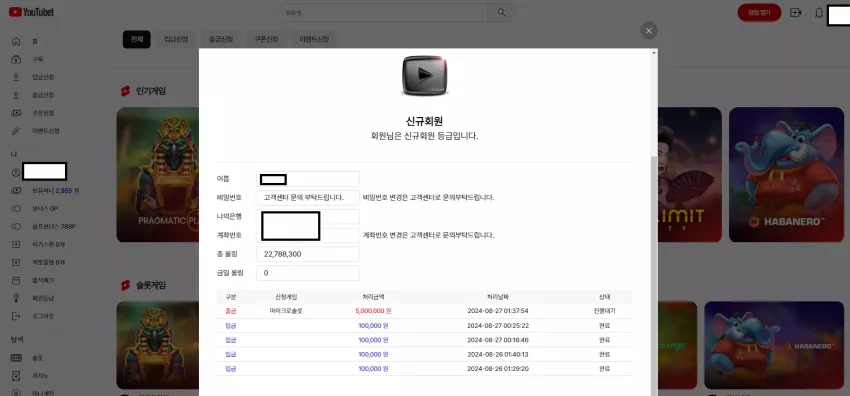Open the 출석체크 calendar icon

[x=16, y=280]
